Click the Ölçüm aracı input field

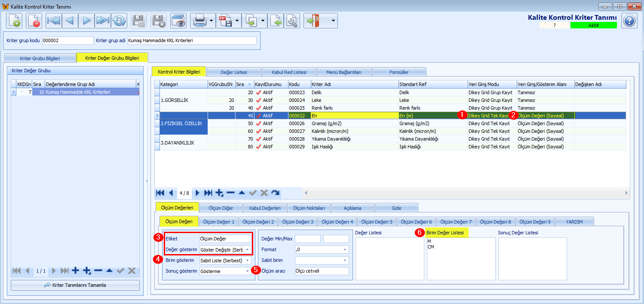coord(322,271)
